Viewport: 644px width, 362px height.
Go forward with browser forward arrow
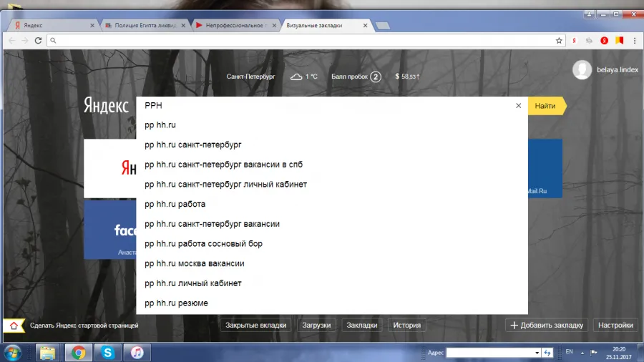24,40
